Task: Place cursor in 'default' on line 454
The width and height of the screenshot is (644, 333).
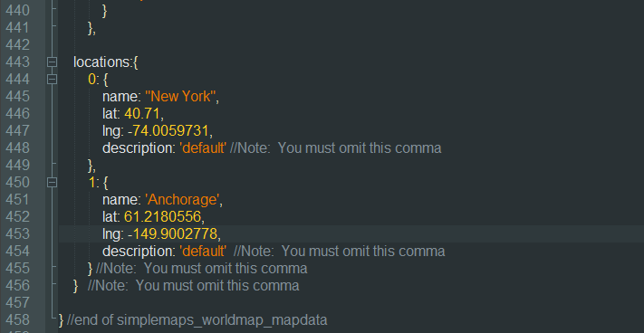Action: pyautogui.click(x=203, y=251)
